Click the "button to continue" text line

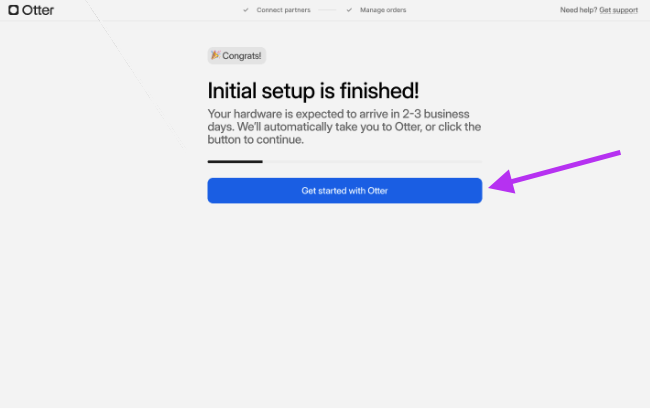255,140
